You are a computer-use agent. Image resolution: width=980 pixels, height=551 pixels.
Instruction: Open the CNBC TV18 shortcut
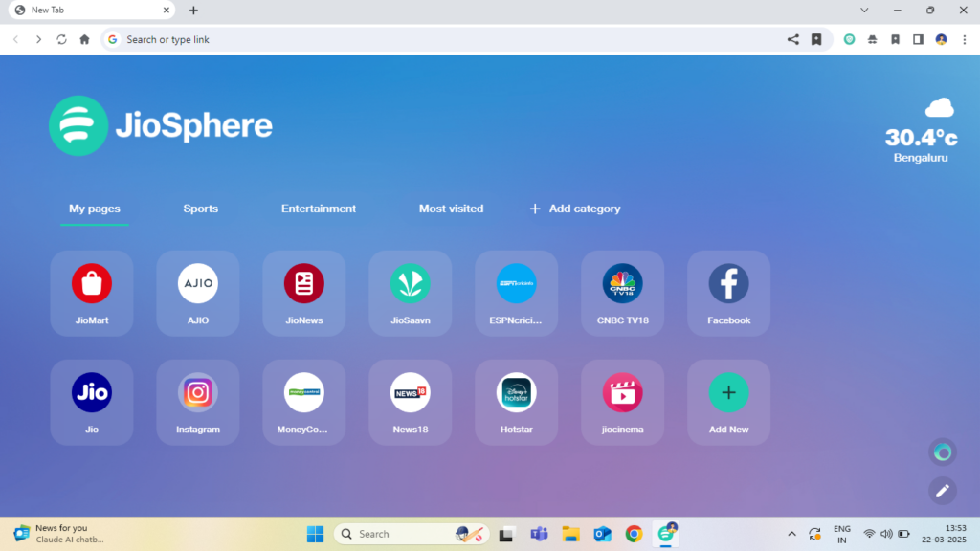[x=622, y=294]
